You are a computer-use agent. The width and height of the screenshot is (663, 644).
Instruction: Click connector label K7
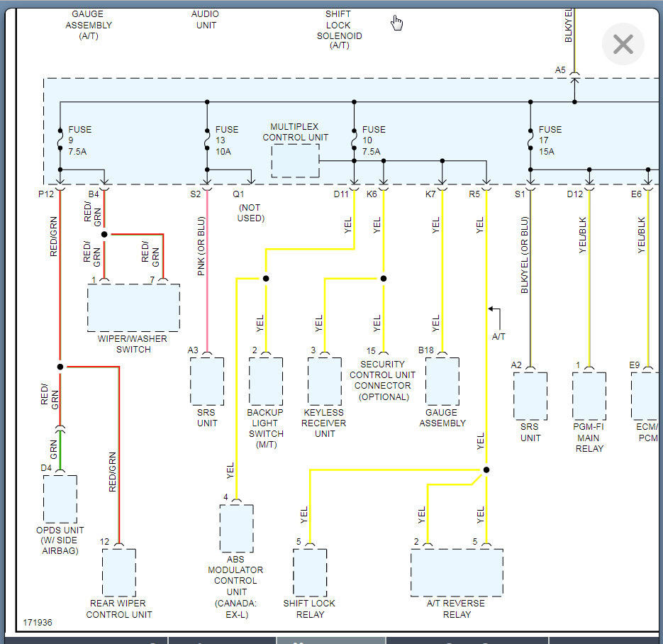pyautogui.click(x=430, y=194)
